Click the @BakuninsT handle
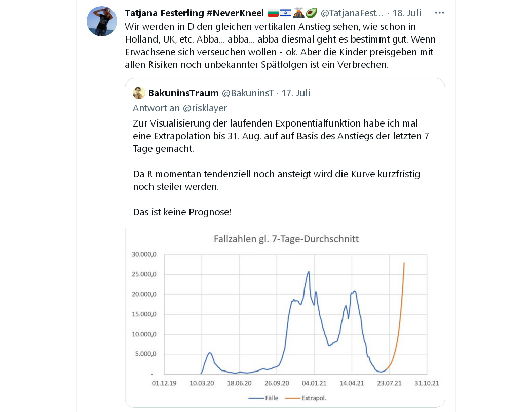This screenshot has height=412, width=532. (x=248, y=93)
